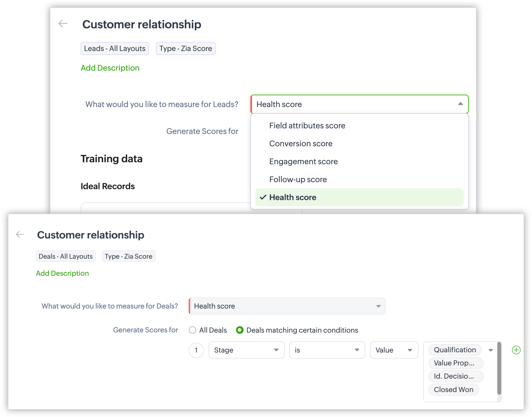The width and height of the screenshot is (532, 417).
Task: Pick Engagement score option
Action: [303, 161]
